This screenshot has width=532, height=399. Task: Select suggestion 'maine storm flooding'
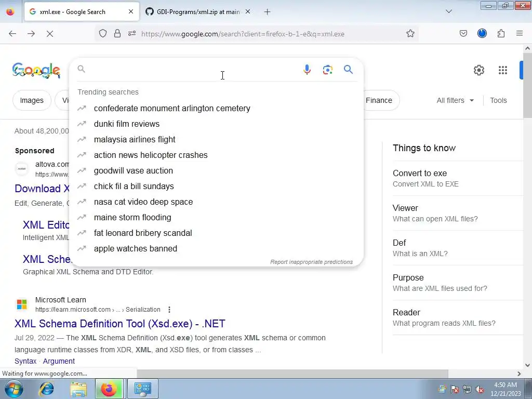pyautogui.click(x=216, y=218)
